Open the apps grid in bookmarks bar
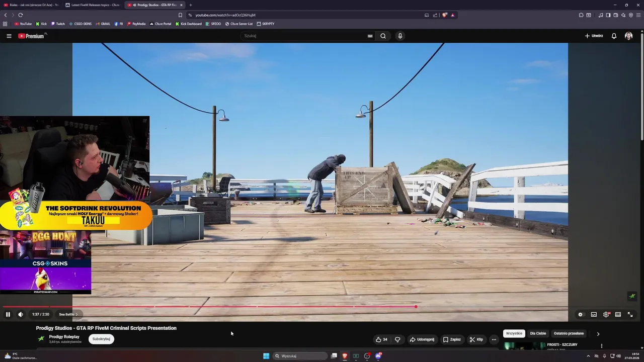This screenshot has height=362, width=644. (x=5, y=24)
